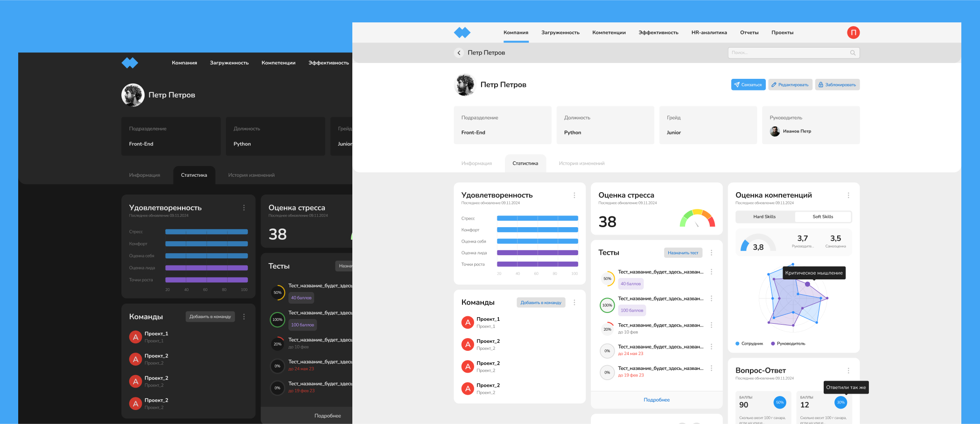Toggle Руководитель series in radar legend
The image size is (980, 424).
pos(788,344)
